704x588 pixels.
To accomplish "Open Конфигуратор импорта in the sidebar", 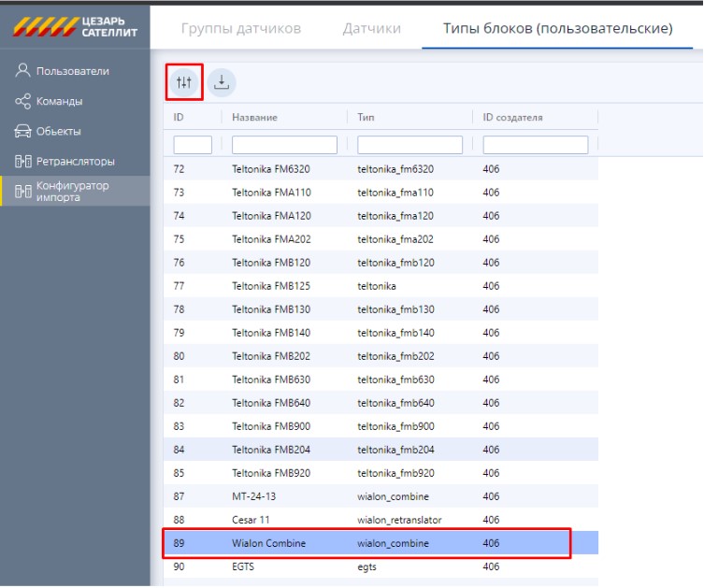I will pyautogui.click(x=75, y=192).
